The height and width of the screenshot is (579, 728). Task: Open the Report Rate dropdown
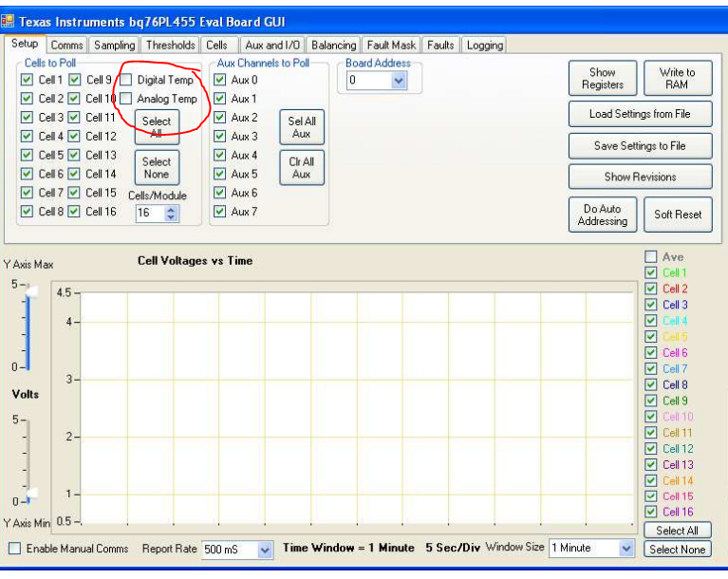tap(265, 550)
